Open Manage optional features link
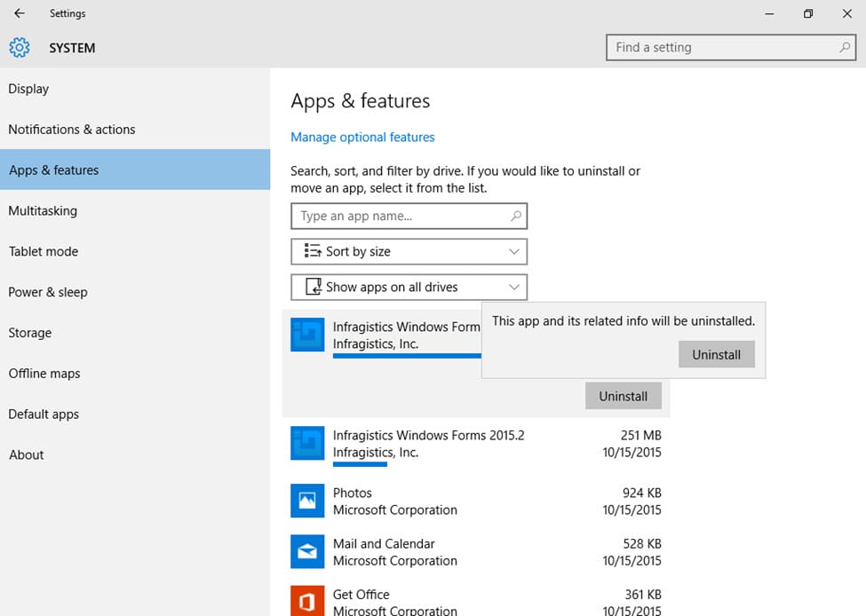Screen dimensions: 866x616 tap(362, 138)
